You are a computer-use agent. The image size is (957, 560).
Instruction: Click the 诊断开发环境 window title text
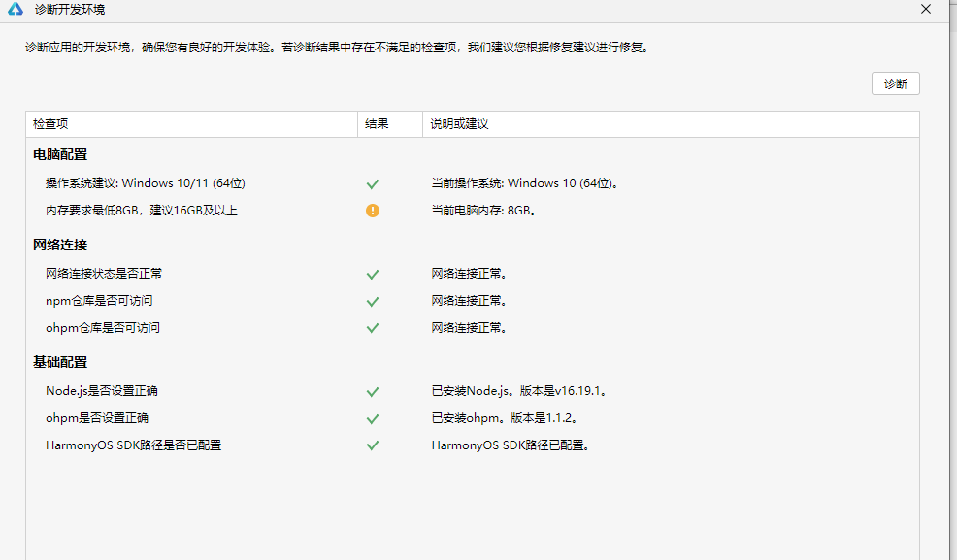(70, 9)
